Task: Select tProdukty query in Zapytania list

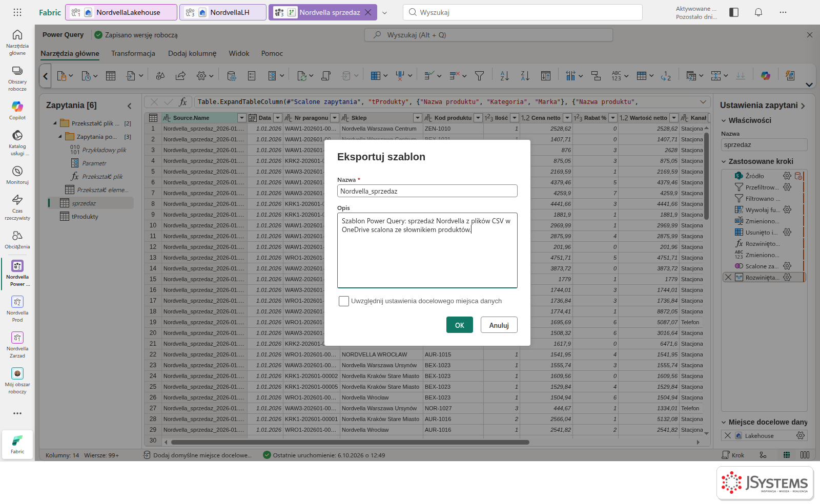Action: pyautogui.click(x=85, y=217)
